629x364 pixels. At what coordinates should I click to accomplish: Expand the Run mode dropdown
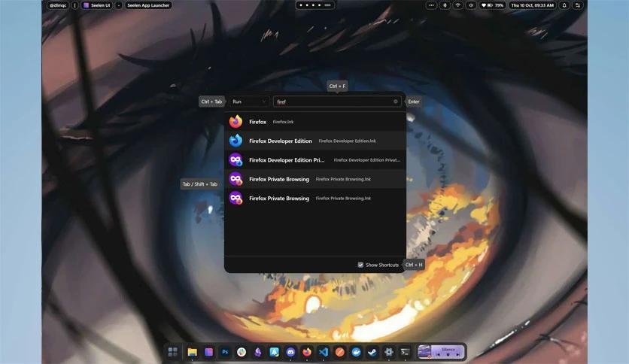249,102
